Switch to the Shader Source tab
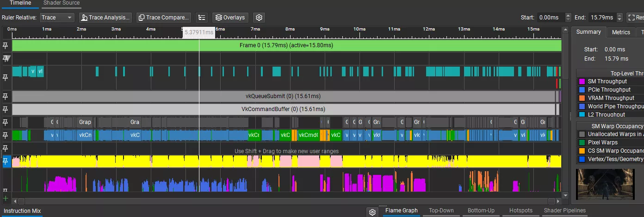This screenshot has width=644, height=217. 62,3
